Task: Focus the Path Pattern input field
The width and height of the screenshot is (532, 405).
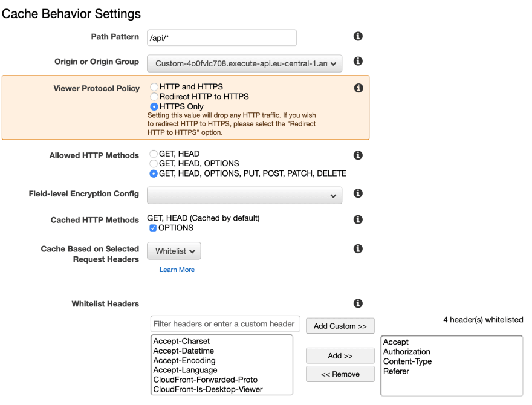Action: [x=222, y=37]
